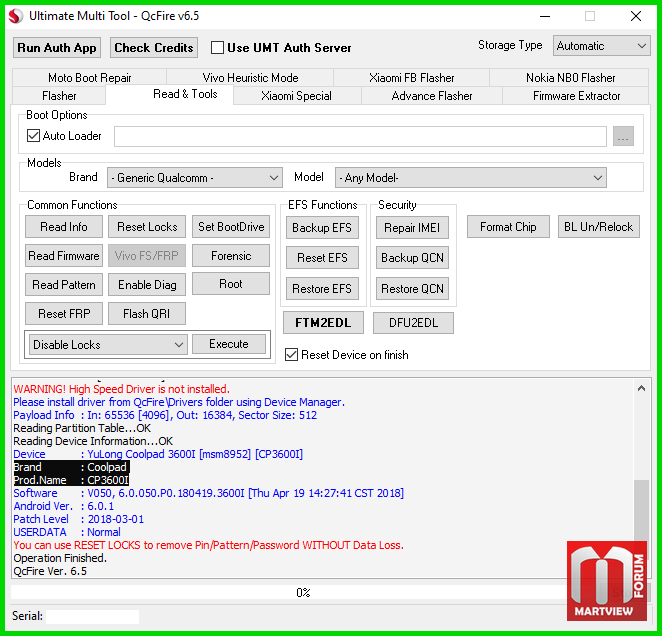Click the Forensic button
Image resolution: width=662 pixels, height=636 pixels.
pyautogui.click(x=231, y=255)
